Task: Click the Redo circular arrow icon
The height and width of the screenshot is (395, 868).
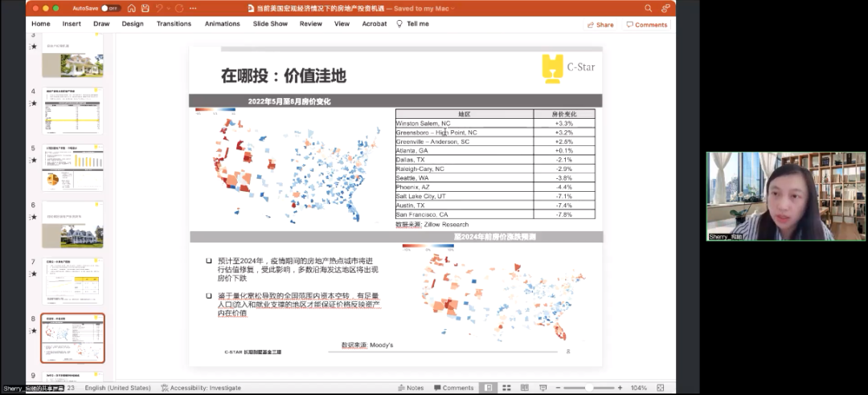Action: coord(178,8)
